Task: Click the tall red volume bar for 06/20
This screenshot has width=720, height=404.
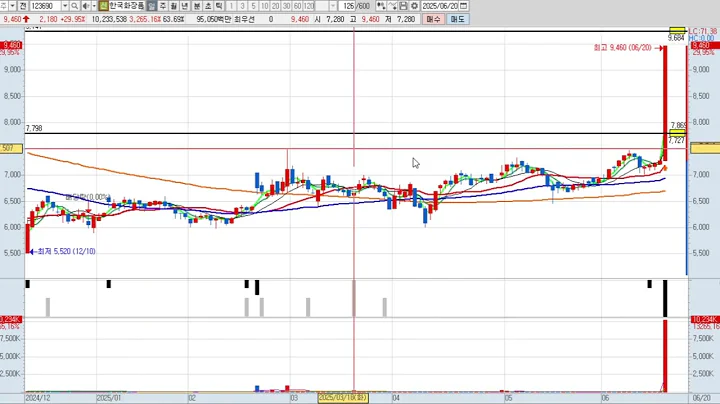Action: [665, 356]
